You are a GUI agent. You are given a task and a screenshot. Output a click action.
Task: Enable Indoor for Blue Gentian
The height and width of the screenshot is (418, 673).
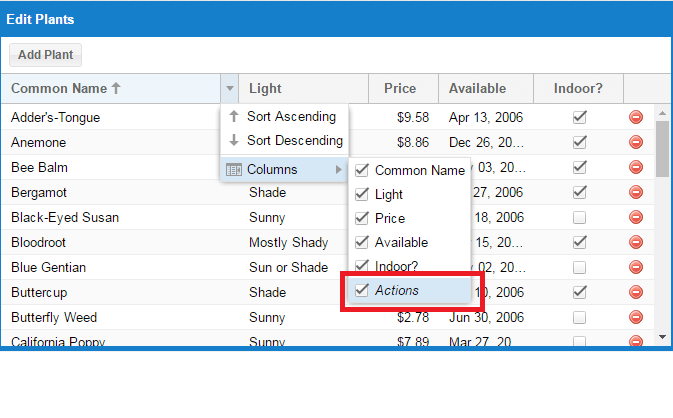[579, 267]
